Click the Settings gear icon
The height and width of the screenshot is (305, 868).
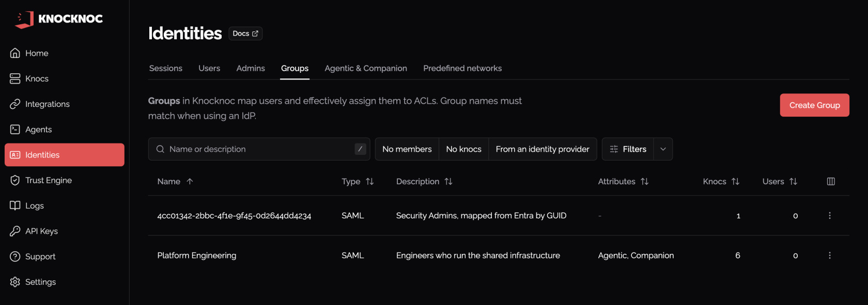click(x=15, y=282)
